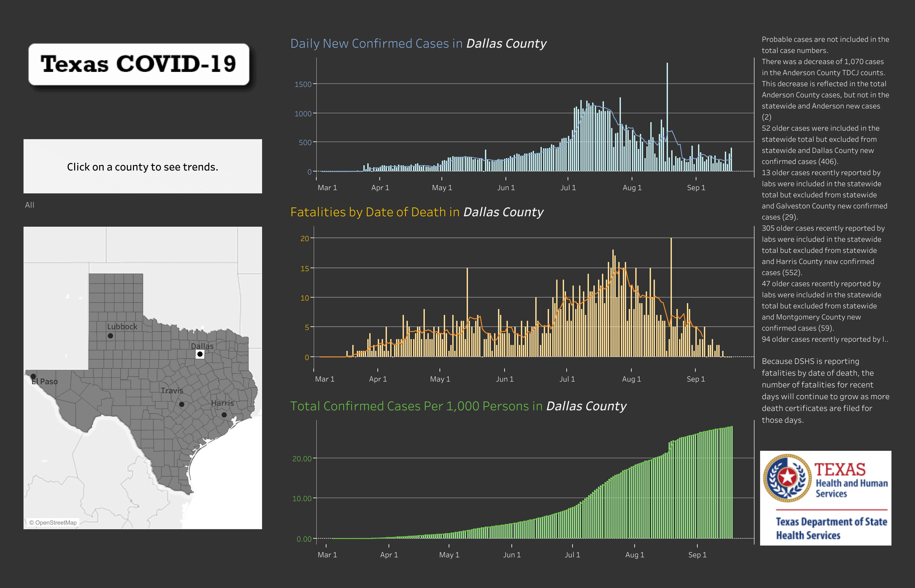The height and width of the screenshot is (588, 915).
Task: Click the 'Because DSHS is reporting' paragraph
Action: pyautogui.click(x=825, y=390)
